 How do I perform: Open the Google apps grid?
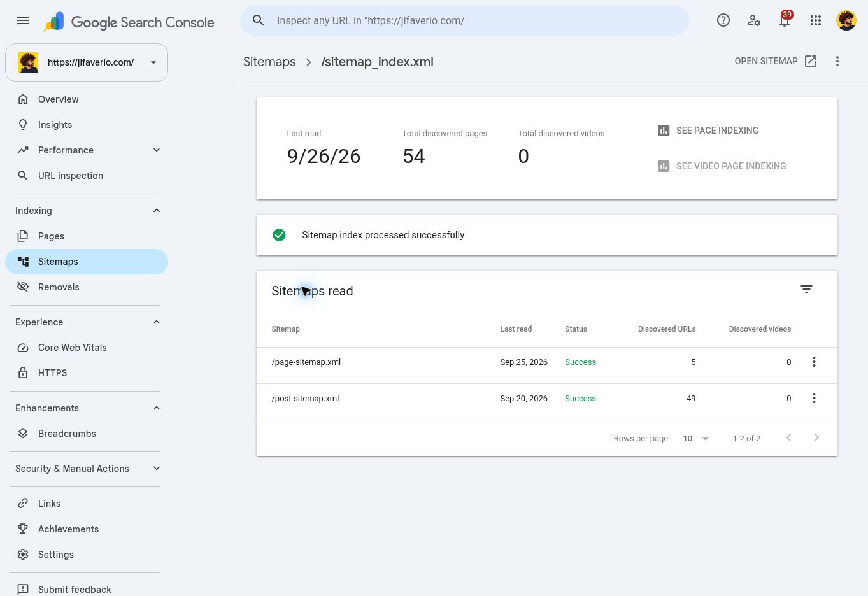click(x=816, y=20)
